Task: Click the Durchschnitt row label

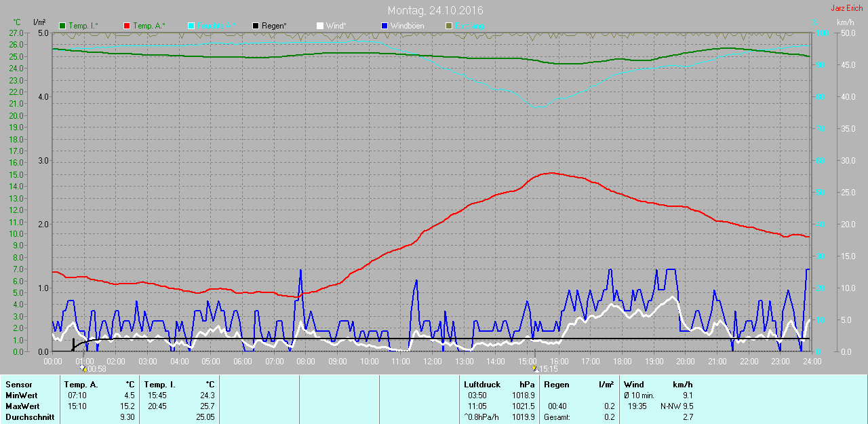Action: click(x=30, y=417)
